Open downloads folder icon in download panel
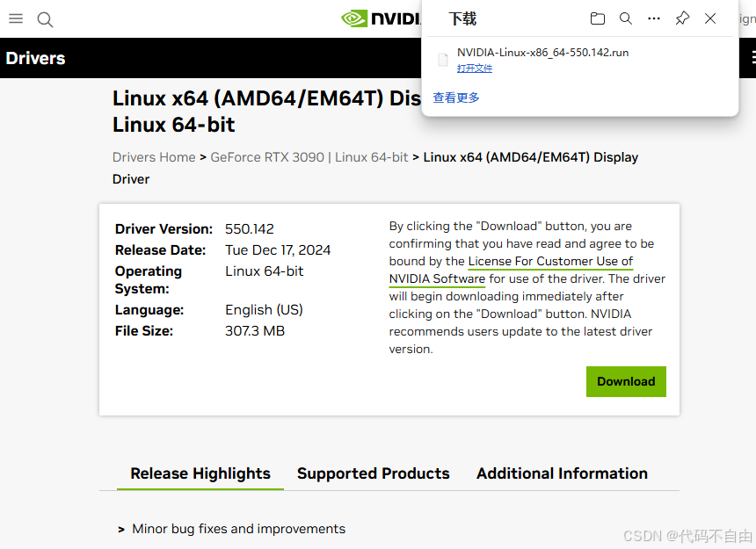The height and width of the screenshot is (549, 756). point(598,18)
